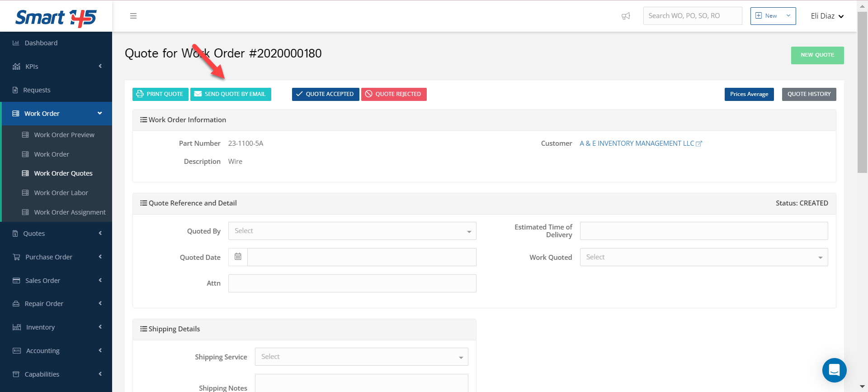Click the Dashboard chart icon
Viewport: 868px width, 392px height.
click(16, 43)
